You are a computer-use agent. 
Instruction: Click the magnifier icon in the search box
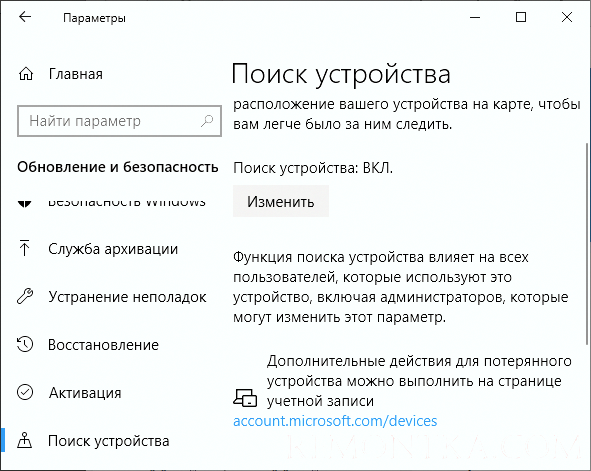(x=207, y=121)
